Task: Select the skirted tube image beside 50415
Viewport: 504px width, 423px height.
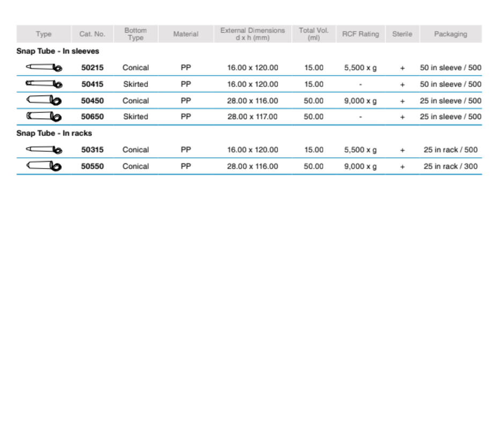Action: 44,84
